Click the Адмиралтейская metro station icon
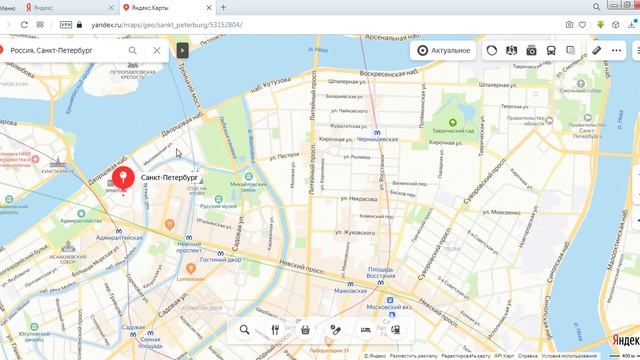Screen dimensions: 640x360 pos(118,231)
